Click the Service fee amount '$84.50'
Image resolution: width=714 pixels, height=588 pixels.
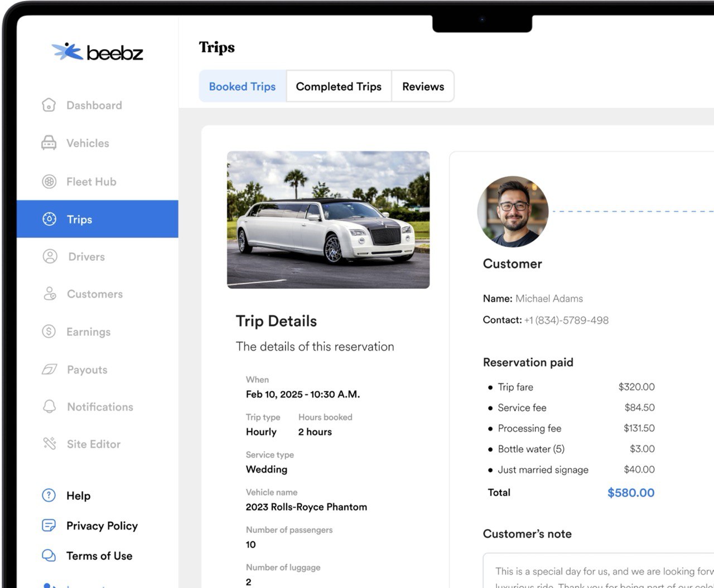click(x=640, y=407)
